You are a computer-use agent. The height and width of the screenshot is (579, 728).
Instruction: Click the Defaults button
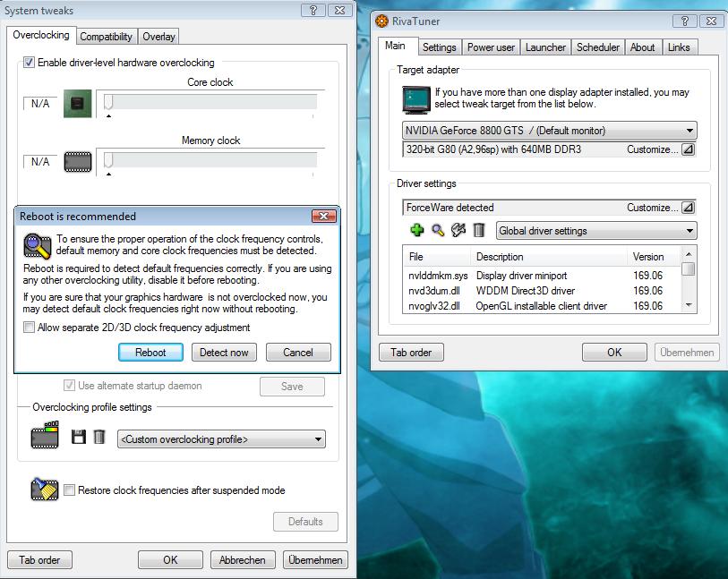305,522
